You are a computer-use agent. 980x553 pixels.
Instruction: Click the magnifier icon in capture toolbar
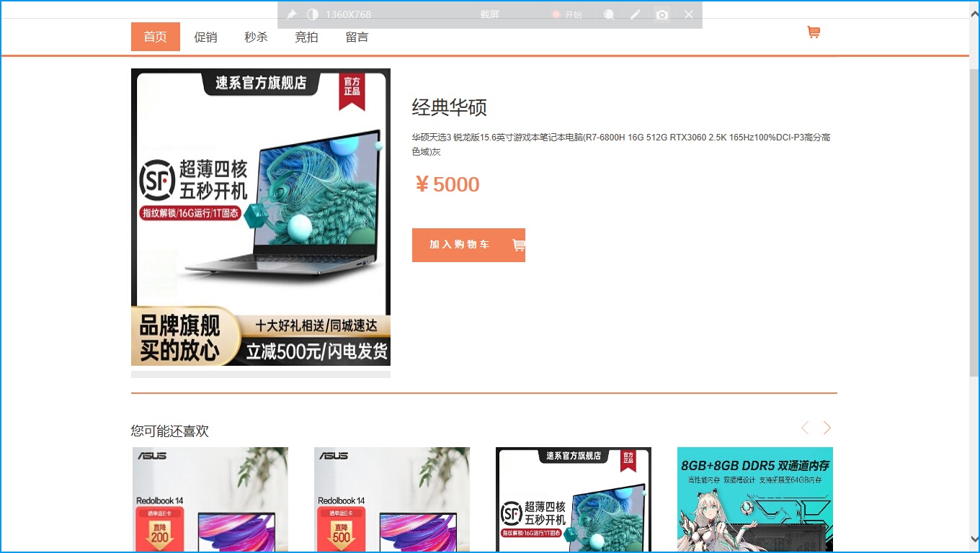pos(609,14)
